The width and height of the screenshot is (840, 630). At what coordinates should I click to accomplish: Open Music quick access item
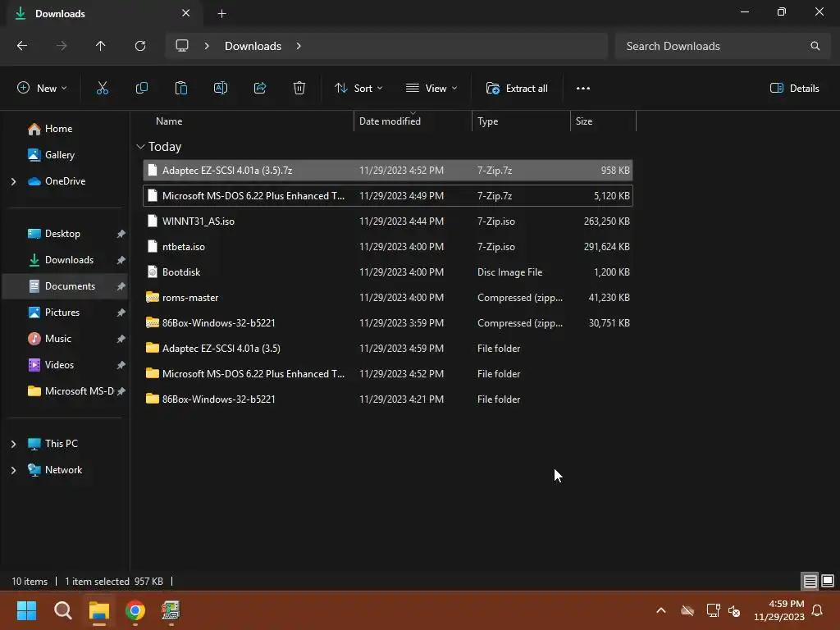point(58,339)
